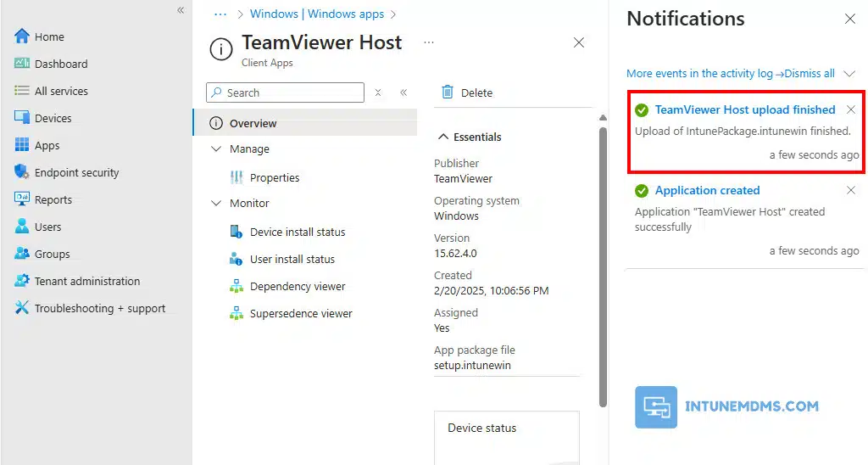This screenshot has width=868, height=465.
Task: Click the Properties sliders icon
Action: (236, 177)
